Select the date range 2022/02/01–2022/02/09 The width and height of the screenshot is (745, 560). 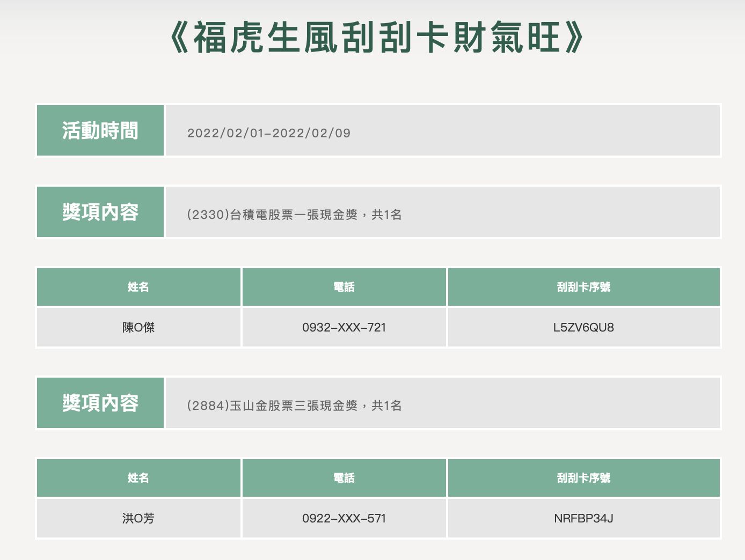[268, 133]
